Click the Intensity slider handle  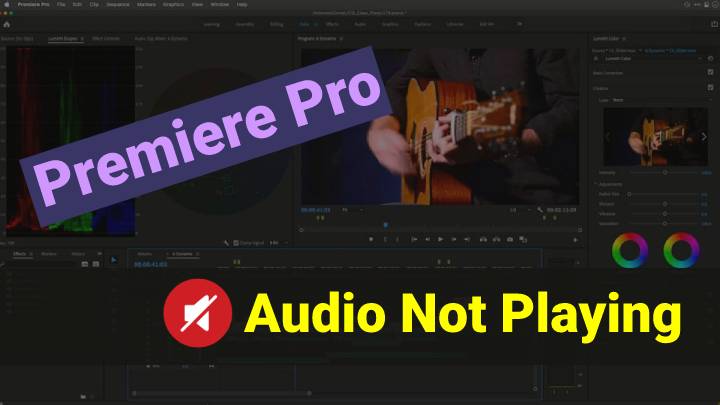(x=665, y=172)
